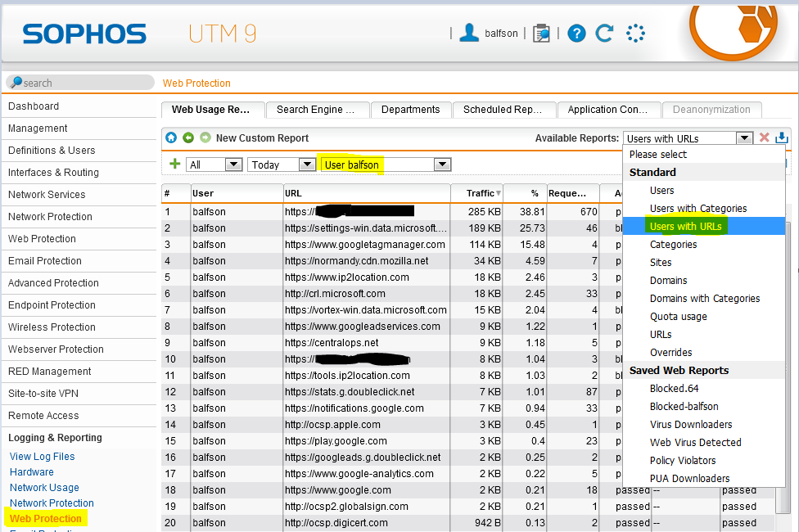799x532 pixels.
Task: Select Domains report option
Action: coord(704,280)
